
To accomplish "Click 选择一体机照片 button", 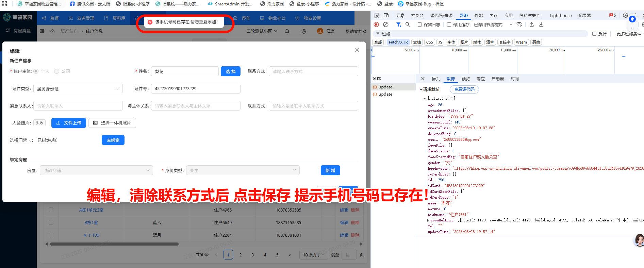I will [x=112, y=123].
